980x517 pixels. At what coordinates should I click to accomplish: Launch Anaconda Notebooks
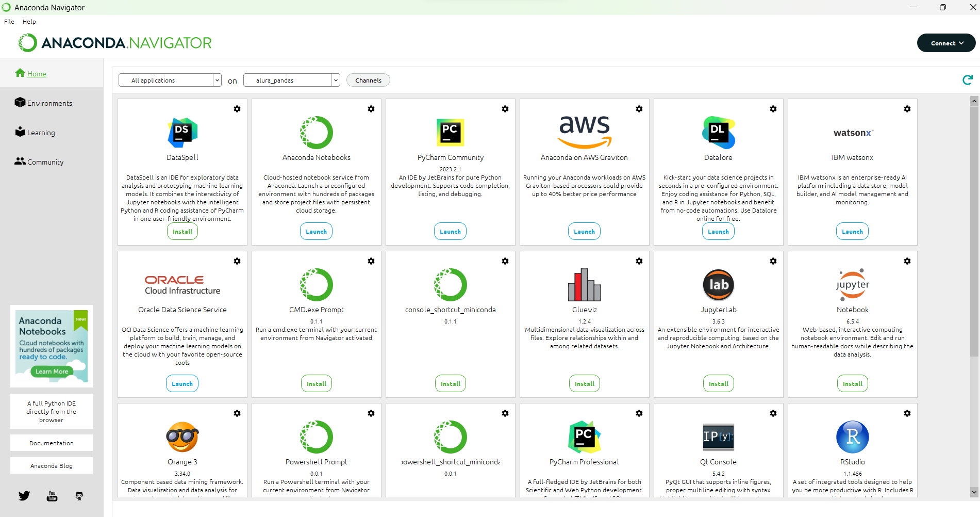317,232
